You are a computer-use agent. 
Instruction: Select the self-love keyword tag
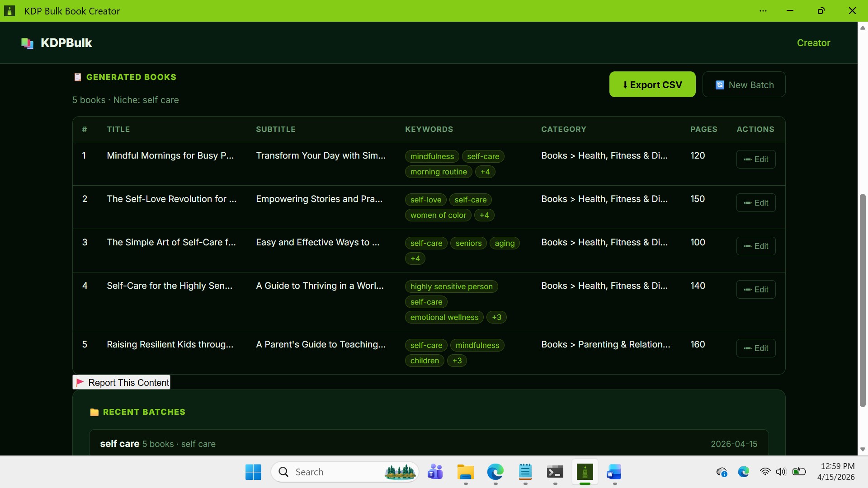click(425, 200)
